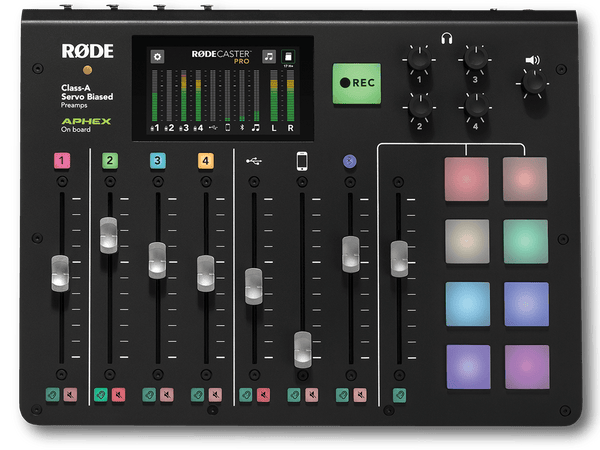Mute the Bluetooth channel with its red button
Image resolution: width=600 pixels, height=450 pixels.
point(360,395)
